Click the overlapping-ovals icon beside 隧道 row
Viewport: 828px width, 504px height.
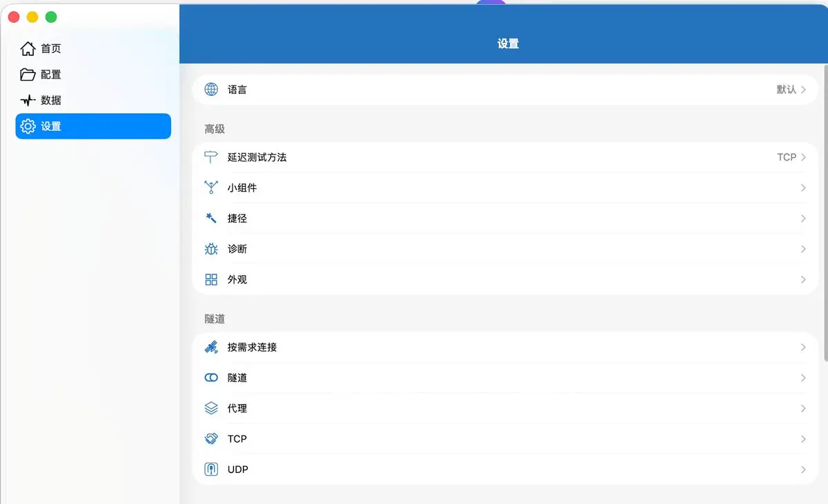212,378
